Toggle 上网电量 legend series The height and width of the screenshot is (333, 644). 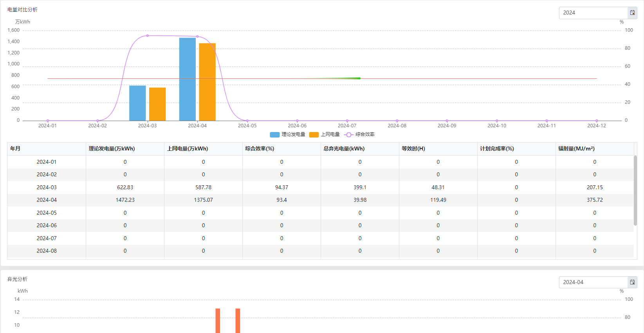tap(325, 134)
